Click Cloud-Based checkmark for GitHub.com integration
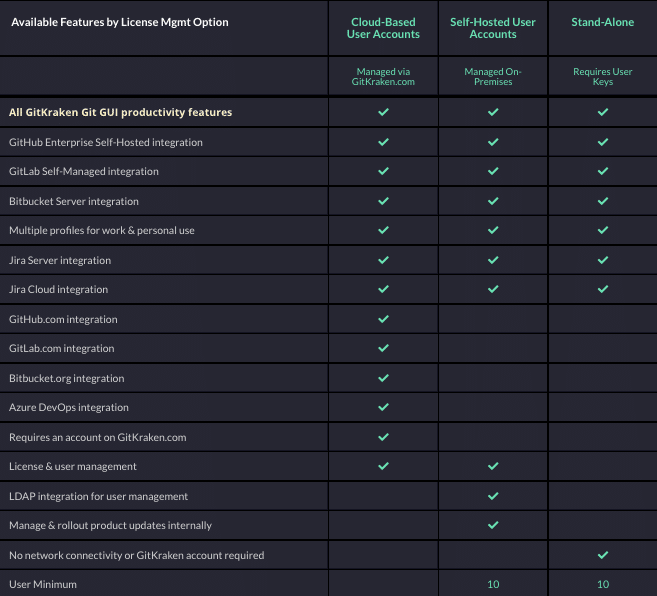 point(383,319)
